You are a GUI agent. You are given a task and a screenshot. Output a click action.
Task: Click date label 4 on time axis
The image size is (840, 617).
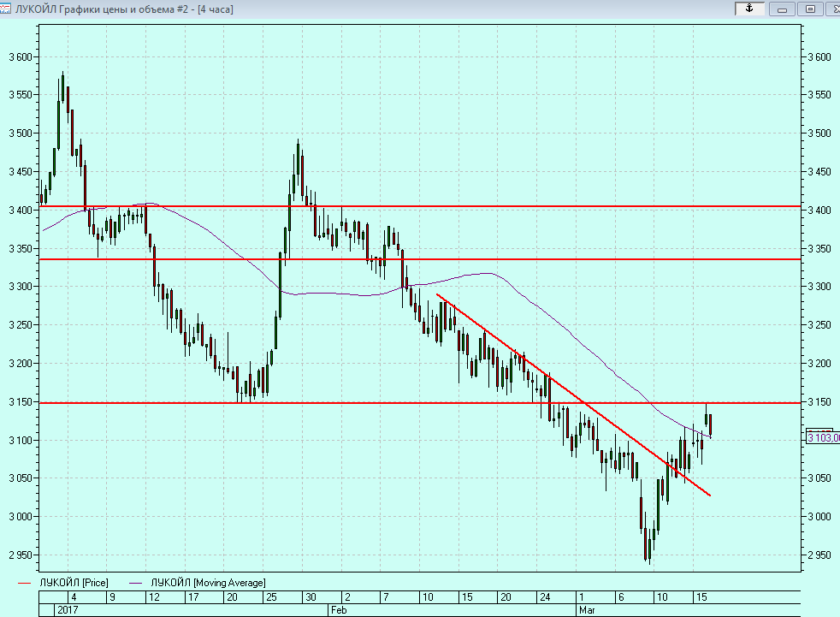click(74, 597)
